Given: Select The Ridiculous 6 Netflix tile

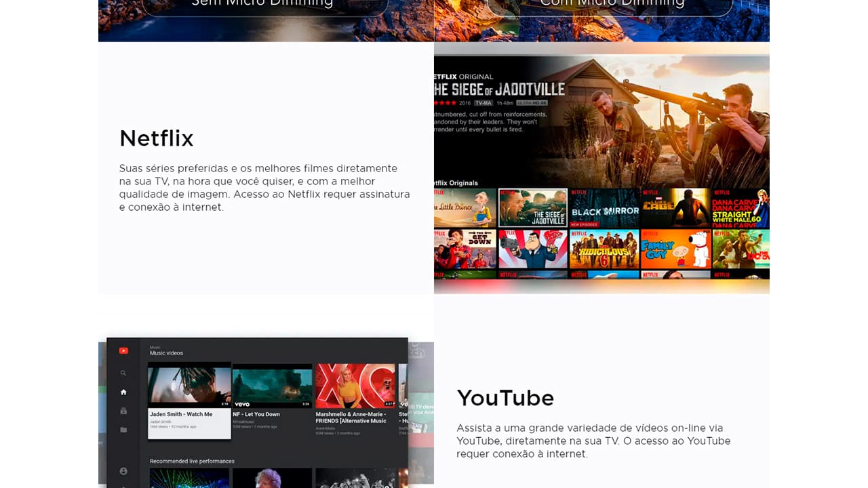Looking at the screenshot, I should point(604,249).
